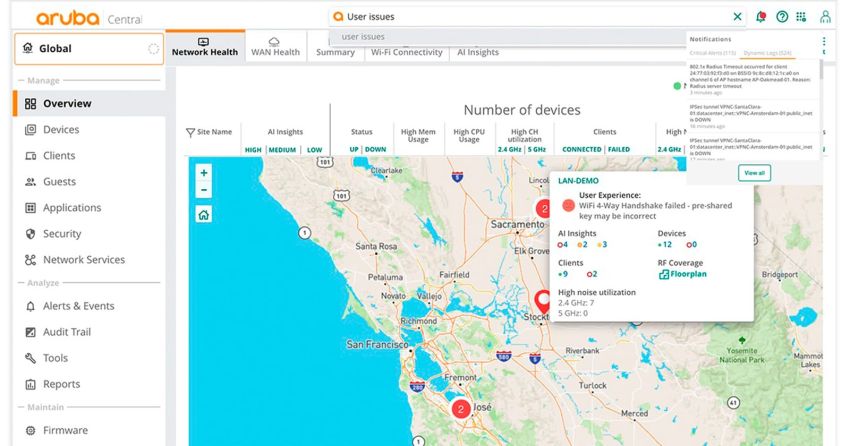Open the Global context selector
The image size is (850, 446).
tap(89, 48)
